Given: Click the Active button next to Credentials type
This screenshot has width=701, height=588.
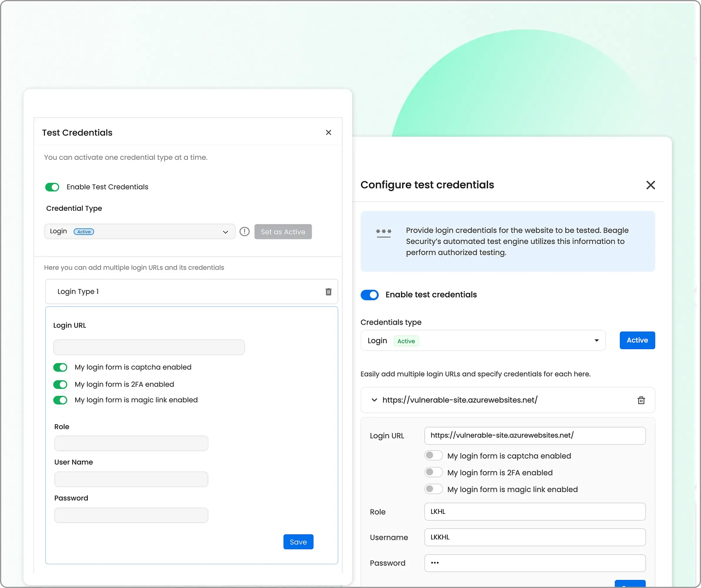Looking at the screenshot, I should (x=637, y=340).
